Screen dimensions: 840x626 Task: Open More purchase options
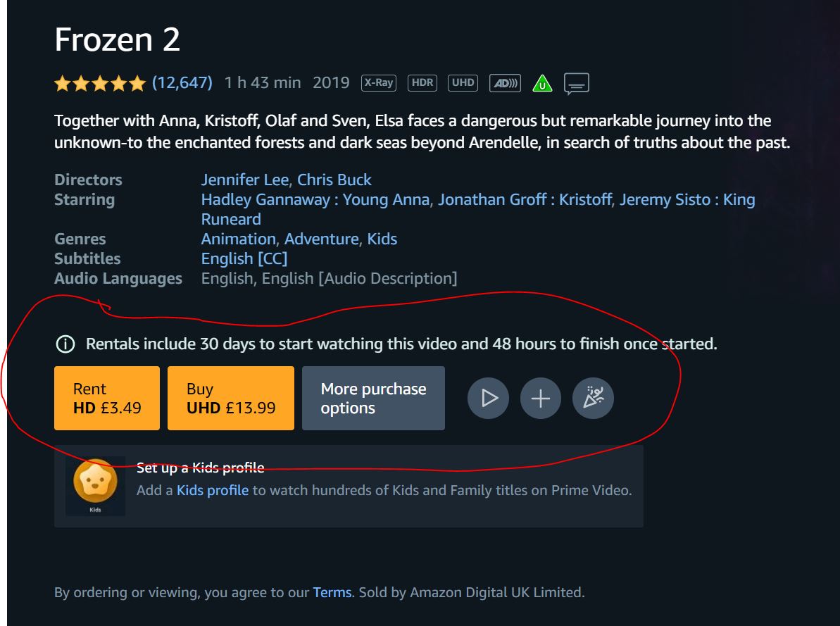(373, 398)
